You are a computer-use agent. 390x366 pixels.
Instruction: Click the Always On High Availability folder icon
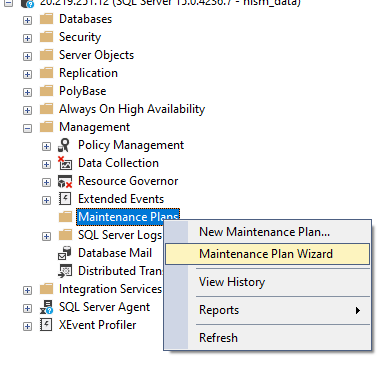(x=46, y=109)
